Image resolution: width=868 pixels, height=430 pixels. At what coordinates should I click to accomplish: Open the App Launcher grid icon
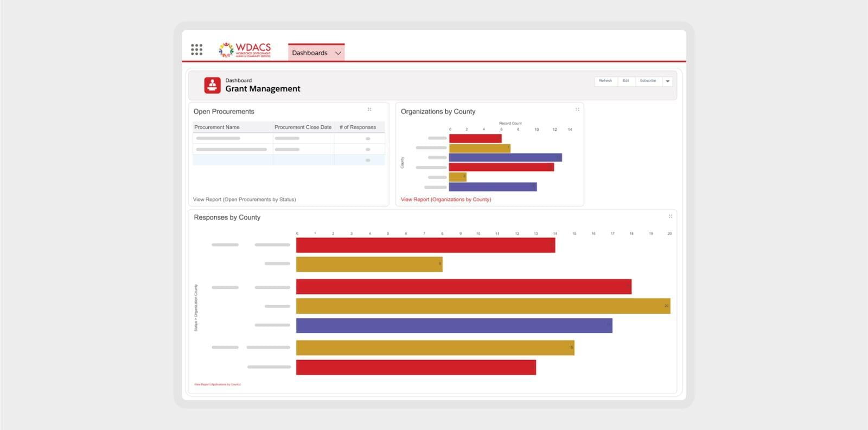click(196, 50)
